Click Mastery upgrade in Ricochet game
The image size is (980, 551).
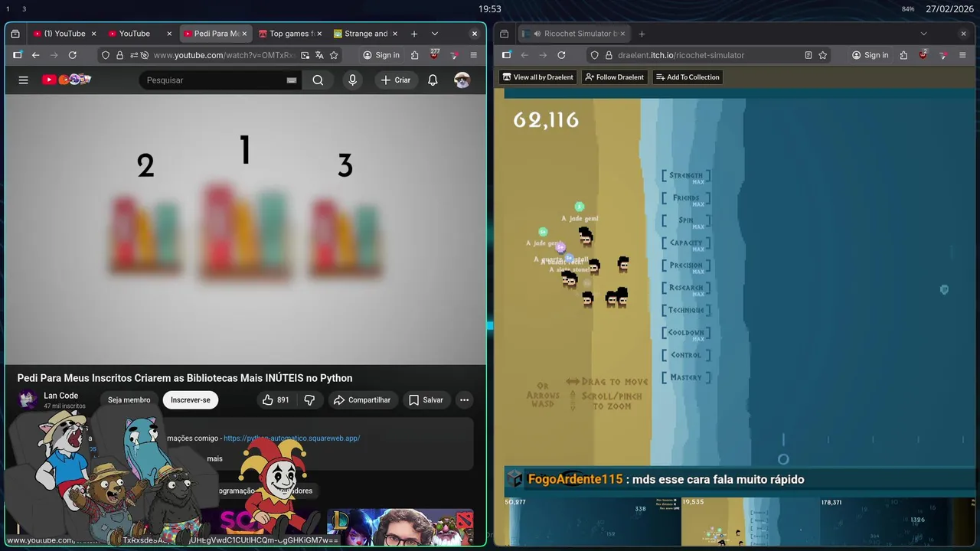click(x=686, y=377)
